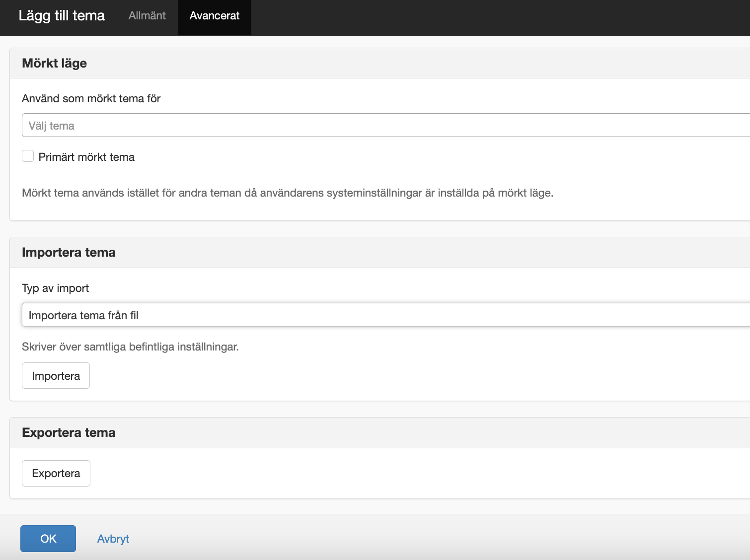750x560 pixels.
Task: Click the Skriver över samtliga befintliga inställningar text
Action: tap(130, 347)
